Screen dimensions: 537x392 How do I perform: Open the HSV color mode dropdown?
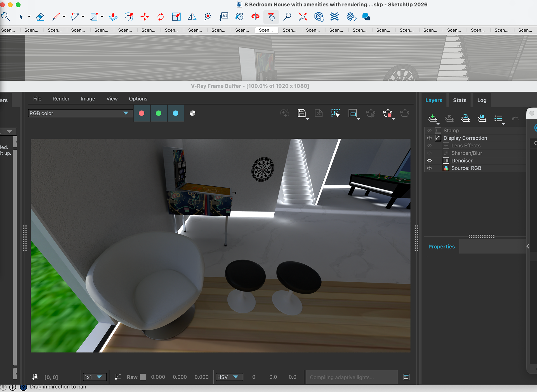(x=235, y=377)
